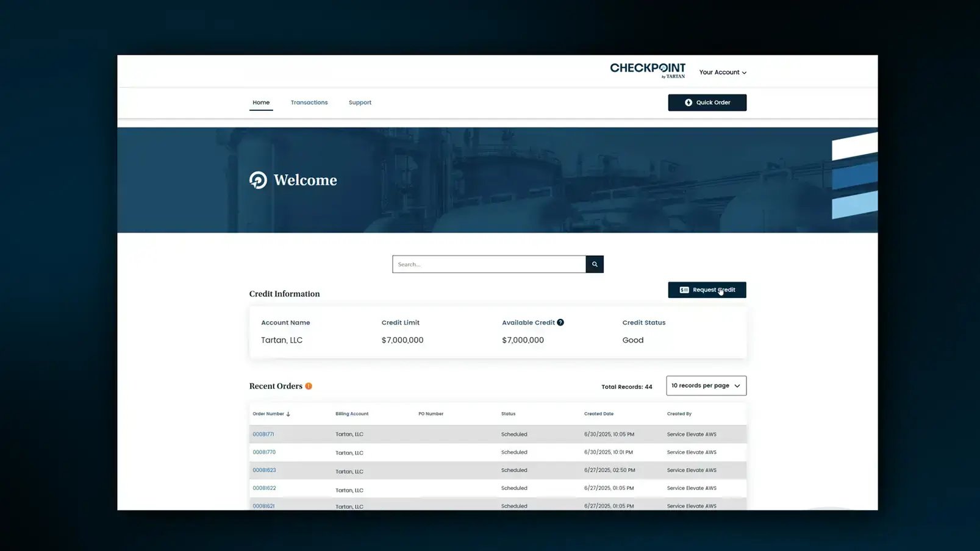Switch to the Transactions tab
980x551 pixels.
309,102
